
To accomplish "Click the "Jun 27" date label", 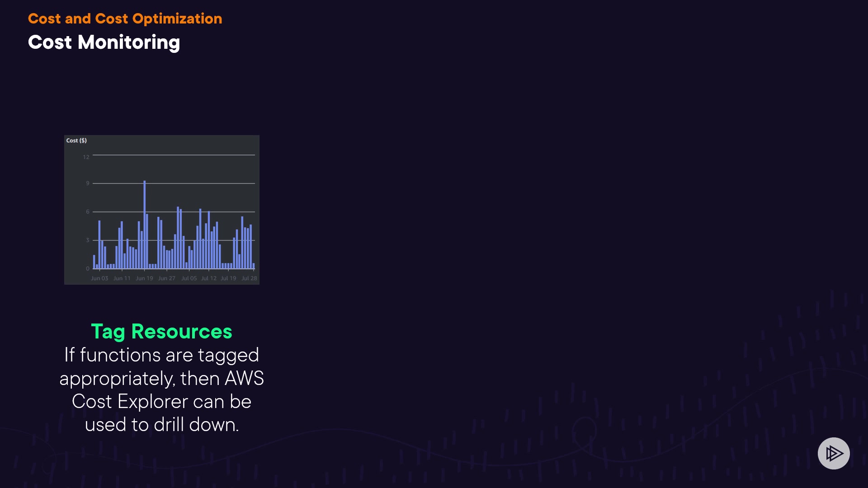I will point(166,278).
